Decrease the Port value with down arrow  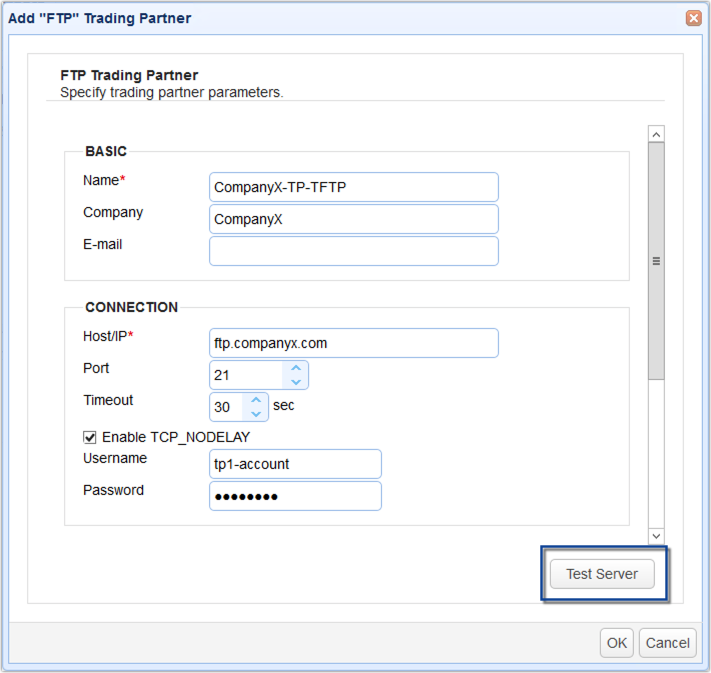tap(295, 381)
